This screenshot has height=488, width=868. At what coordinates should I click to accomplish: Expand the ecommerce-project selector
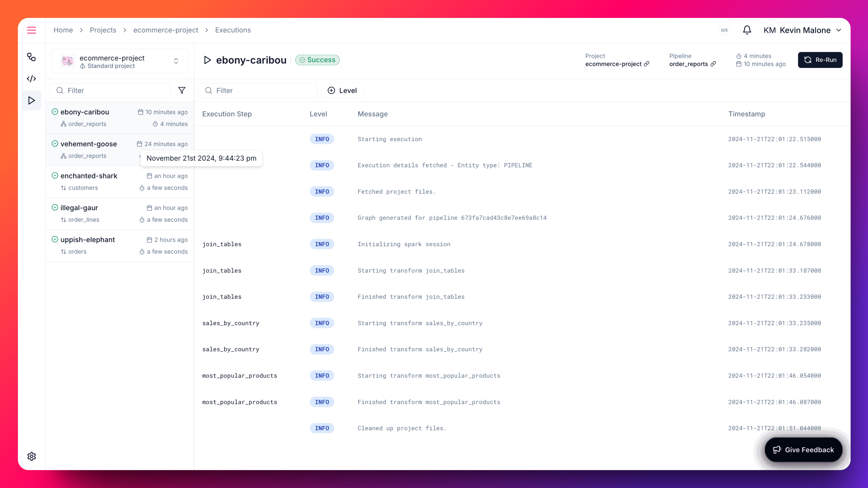[x=120, y=61]
